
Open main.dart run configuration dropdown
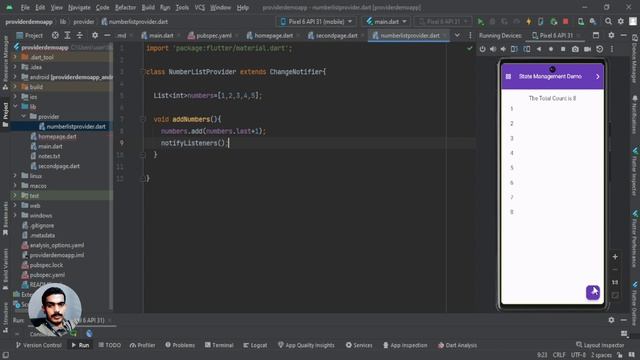pos(386,22)
